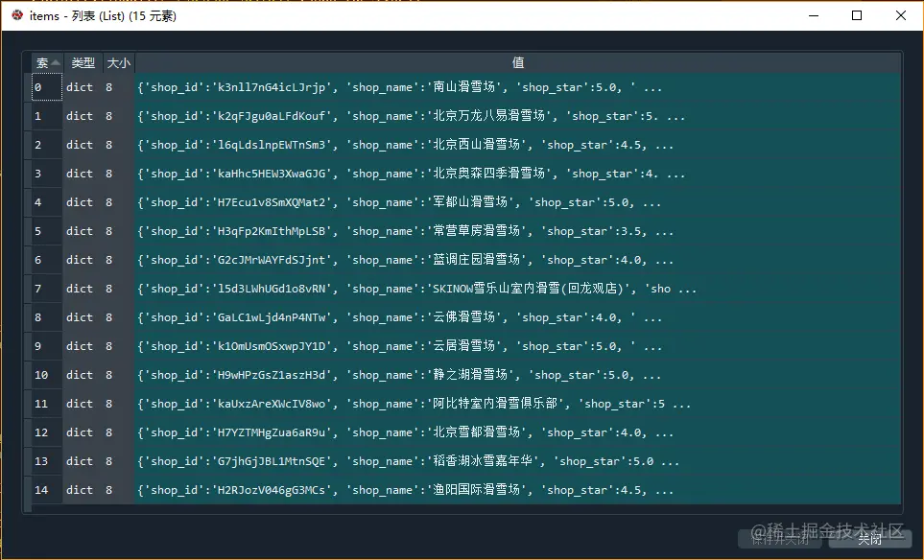Select index cell 10
This screenshot has width=924, height=560.
47,375
